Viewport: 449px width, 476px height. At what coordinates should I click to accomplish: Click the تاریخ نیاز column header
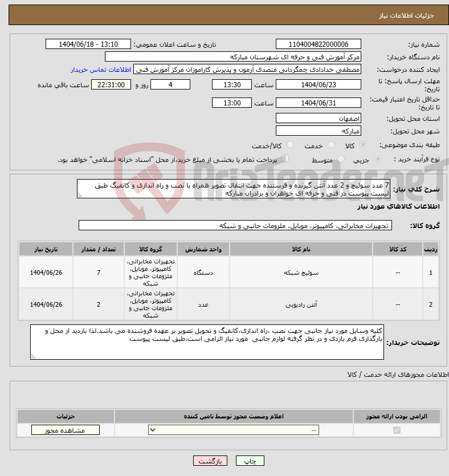click(x=46, y=249)
